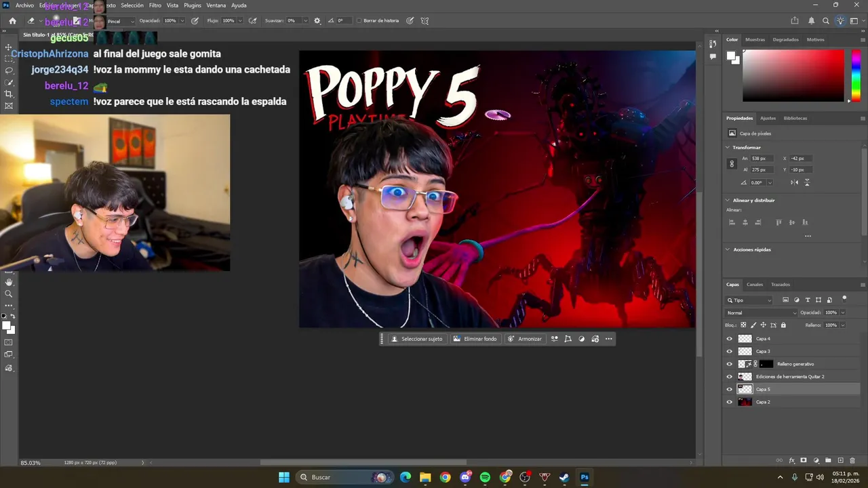Screen dimensions: 868x488
Task: Flip horizontally in Transformar section
Action: tap(794, 182)
